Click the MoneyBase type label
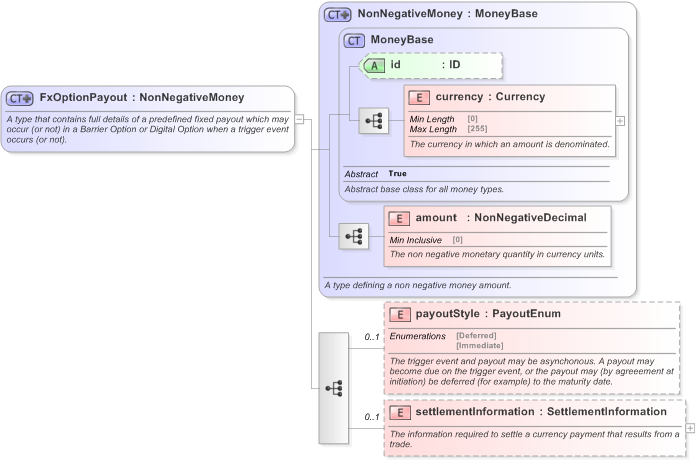This screenshot has width=695, height=462. tap(402, 40)
